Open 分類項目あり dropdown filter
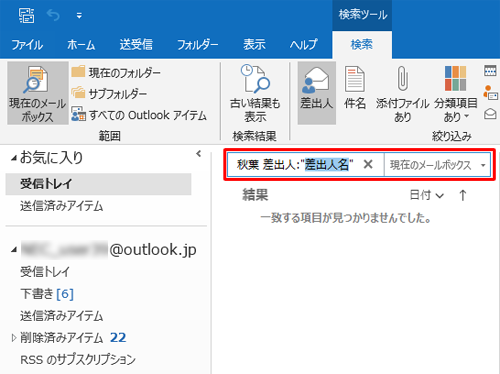This screenshot has width=500, height=374. pos(456,94)
